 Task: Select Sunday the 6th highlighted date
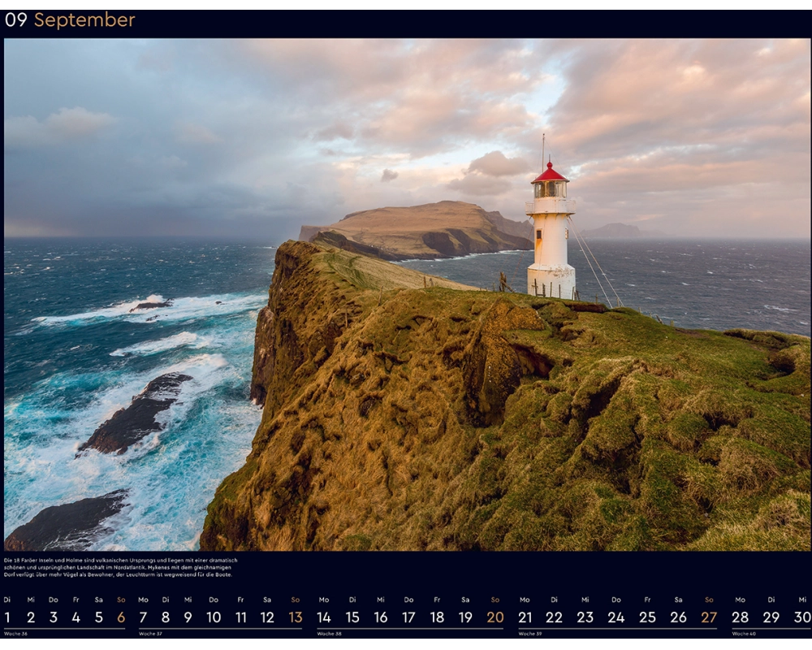tap(121, 617)
